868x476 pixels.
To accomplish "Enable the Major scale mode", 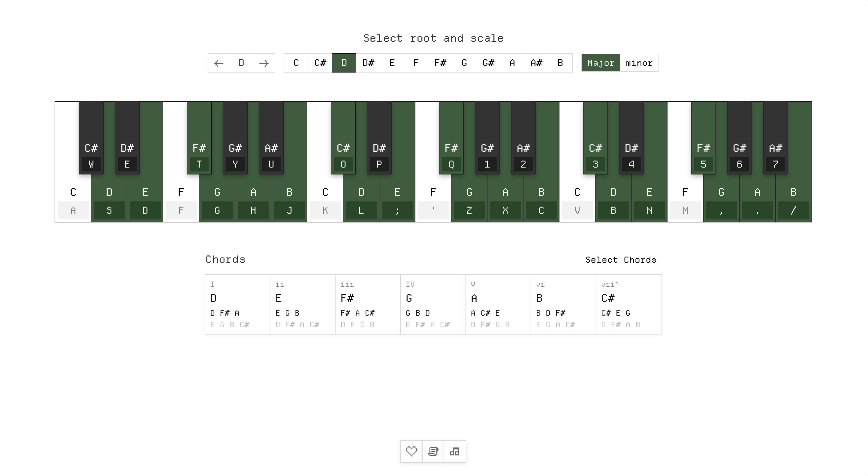I will click(x=601, y=63).
